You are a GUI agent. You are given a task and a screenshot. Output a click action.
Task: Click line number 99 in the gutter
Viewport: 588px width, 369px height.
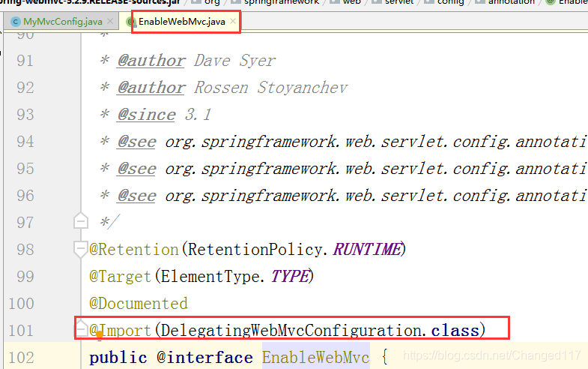pyautogui.click(x=25, y=277)
